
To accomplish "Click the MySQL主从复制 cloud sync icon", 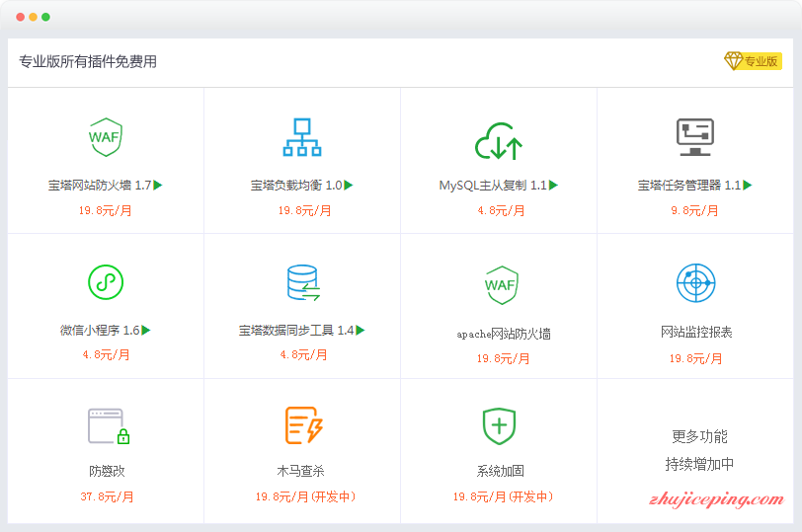I will pyautogui.click(x=499, y=141).
